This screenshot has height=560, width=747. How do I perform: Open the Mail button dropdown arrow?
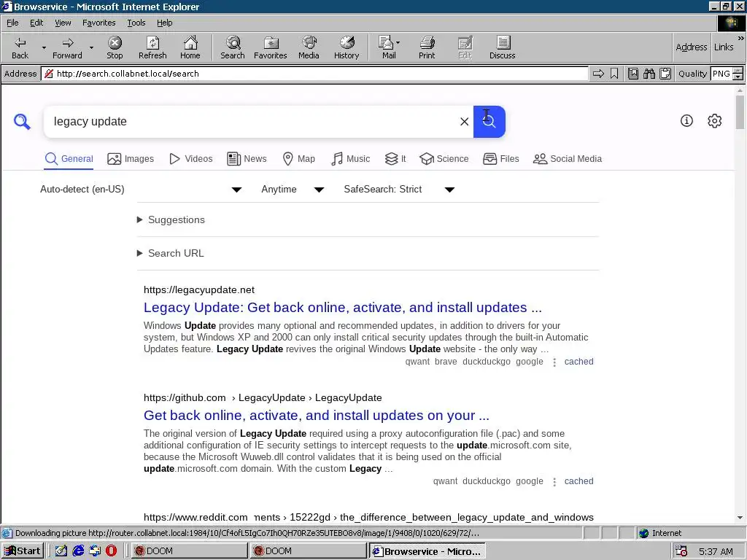[398, 43]
